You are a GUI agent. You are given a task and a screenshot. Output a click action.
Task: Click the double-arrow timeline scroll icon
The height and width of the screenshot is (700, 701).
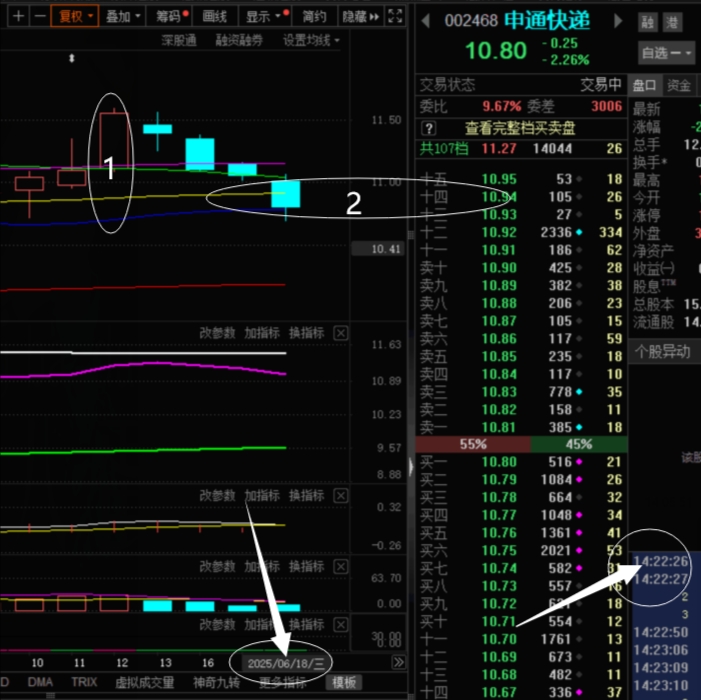click(x=398, y=662)
